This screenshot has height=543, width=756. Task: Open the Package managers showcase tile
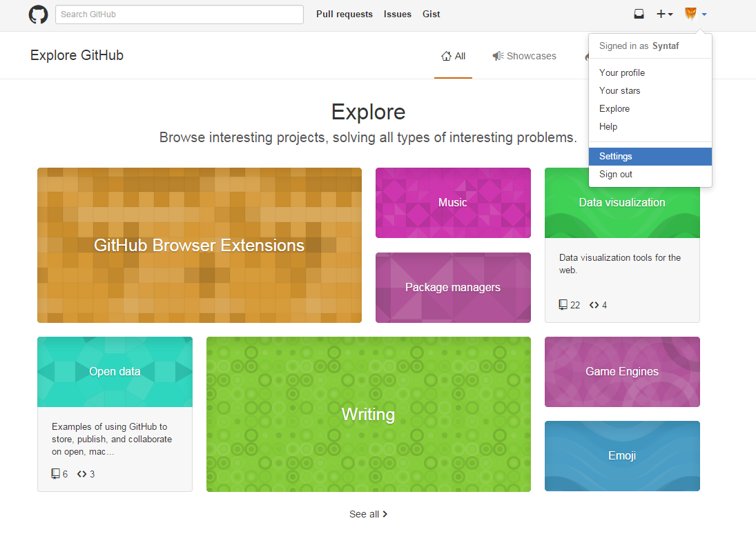[453, 287]
